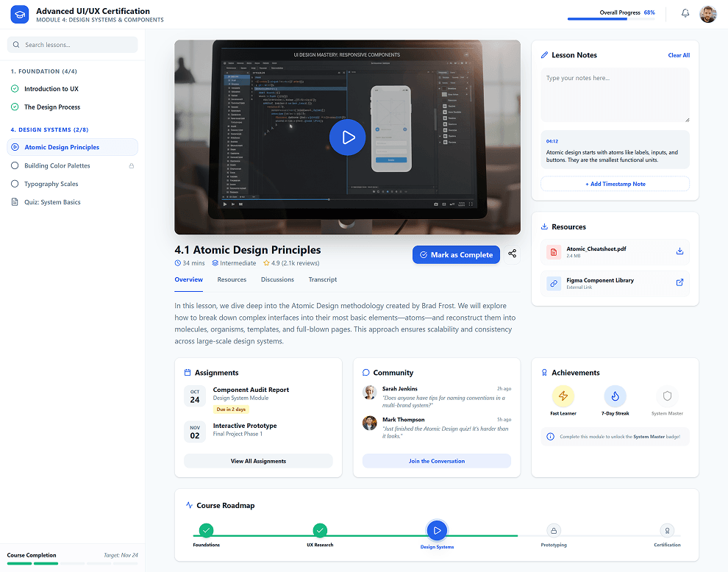Open The Design Process lesson
Screen dimensions: 728x572
click(72, 107)
